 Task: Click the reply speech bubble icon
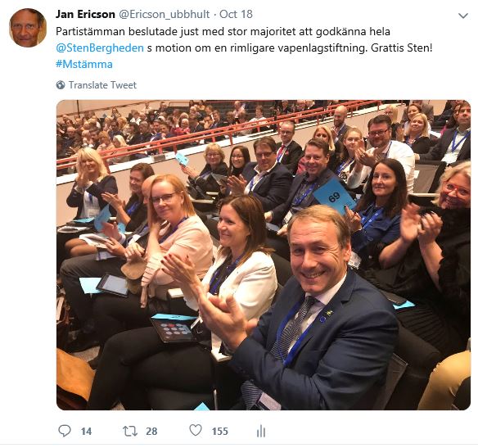65,431
